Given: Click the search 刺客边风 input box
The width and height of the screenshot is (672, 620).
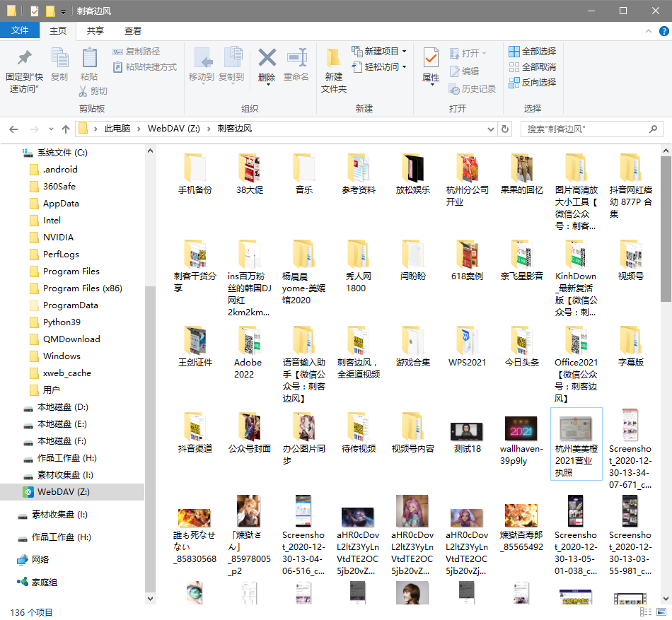Looking at the screenshot, I should pos(591,129).
